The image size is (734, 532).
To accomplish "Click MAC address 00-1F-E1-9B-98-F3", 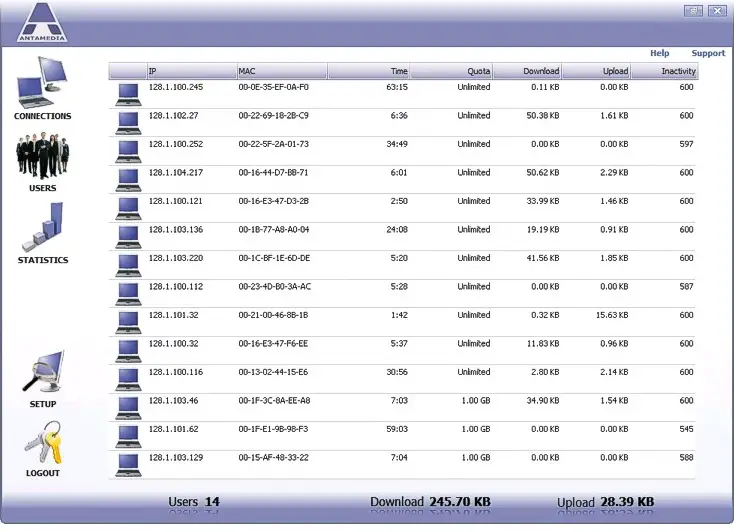I will [x=273, y=429].
